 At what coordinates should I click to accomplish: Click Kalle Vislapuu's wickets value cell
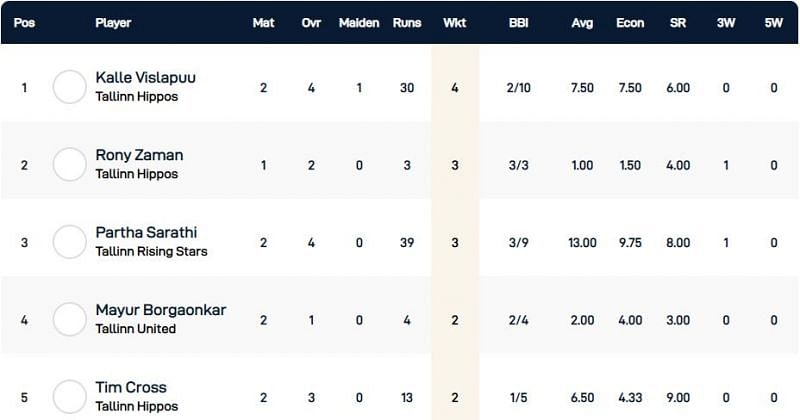coord(455,88)
